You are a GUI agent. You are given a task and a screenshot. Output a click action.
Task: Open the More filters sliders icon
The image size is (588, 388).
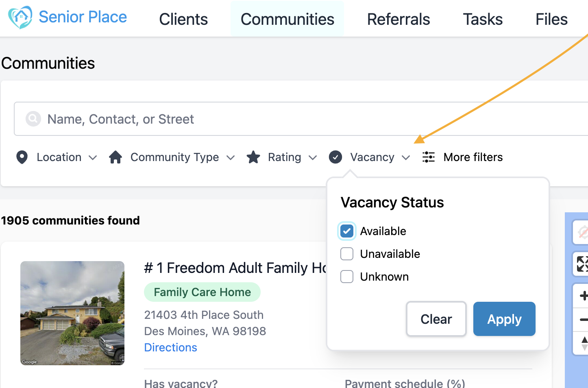429,157
